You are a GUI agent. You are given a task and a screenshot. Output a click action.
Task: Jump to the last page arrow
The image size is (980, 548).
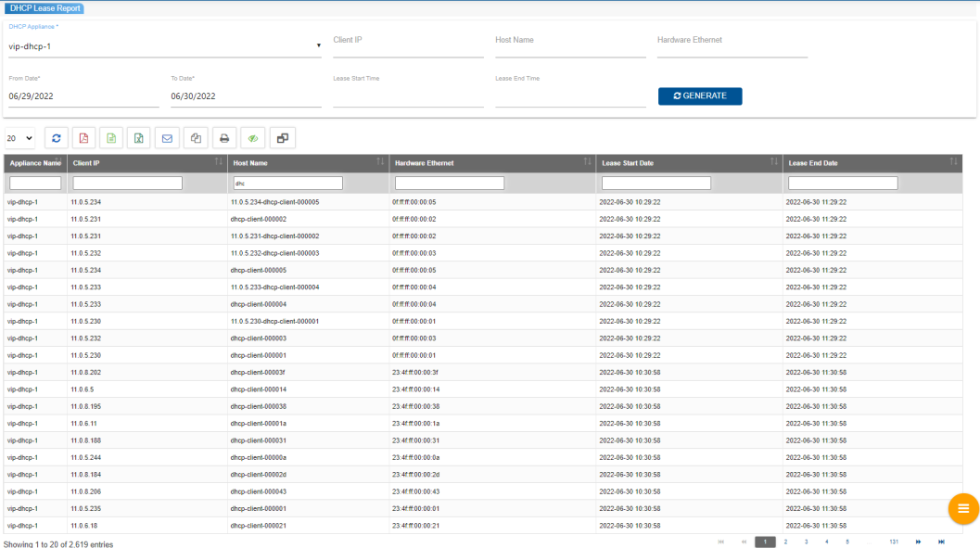(941, 542)
